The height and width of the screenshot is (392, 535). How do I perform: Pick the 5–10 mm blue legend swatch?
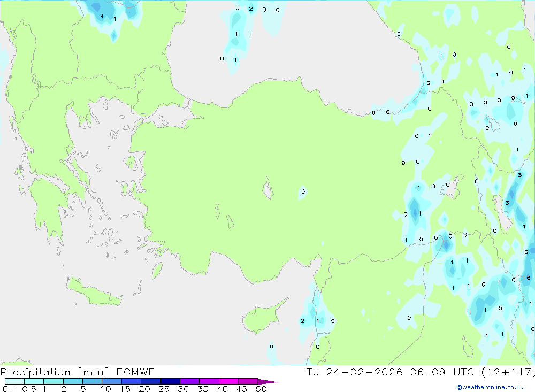click(93, 381)
